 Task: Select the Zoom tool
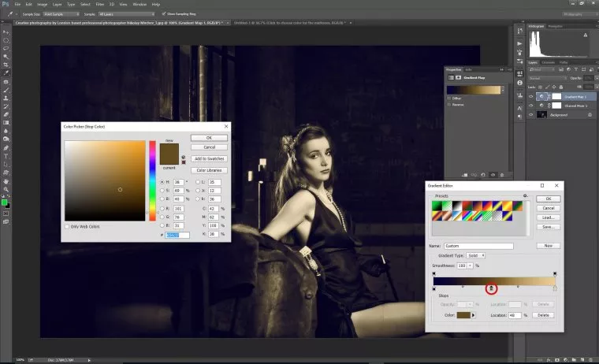(6, 189)
